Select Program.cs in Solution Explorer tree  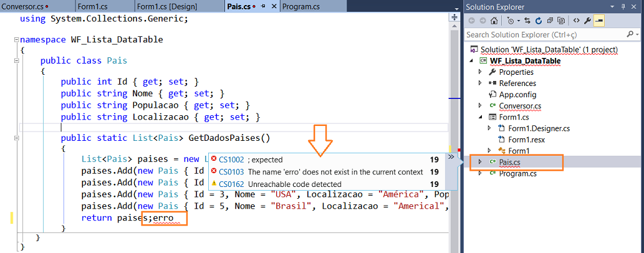pos(517,173)
